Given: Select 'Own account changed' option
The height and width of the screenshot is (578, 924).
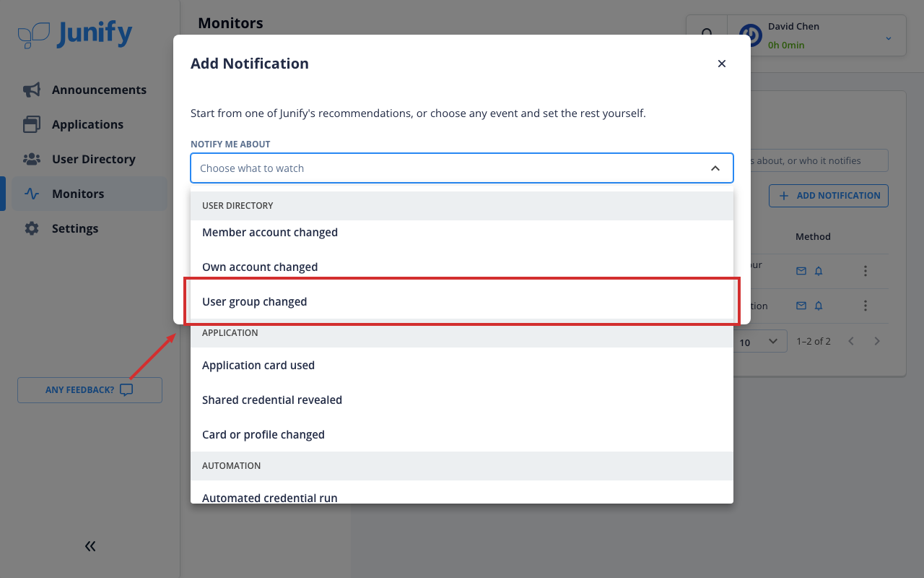Looking at the screenshot, I should [462, 267].
